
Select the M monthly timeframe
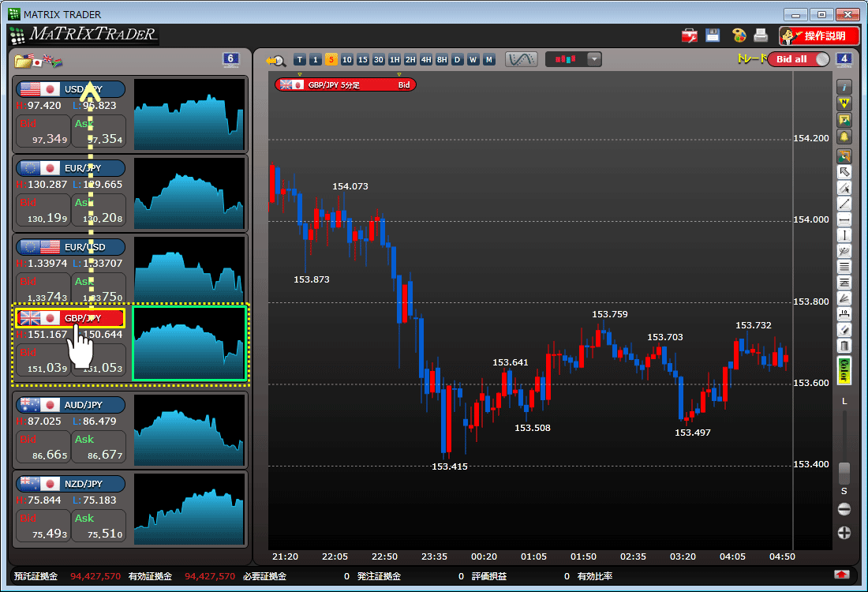488,60
